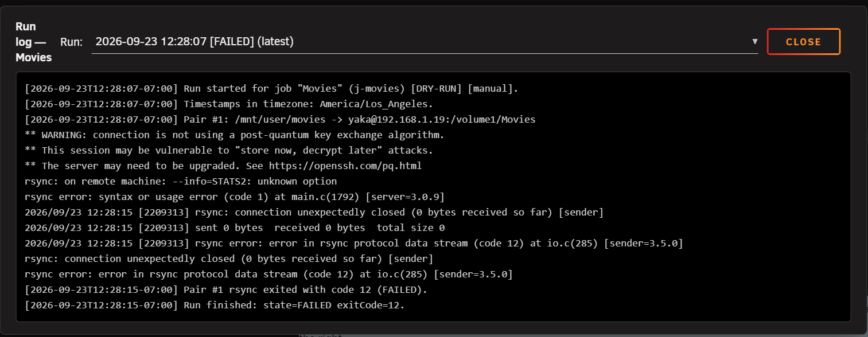Click the timestamped "rsync error ... (code 12)" line
The image size is (868, 337).
[x=354, y=243]
